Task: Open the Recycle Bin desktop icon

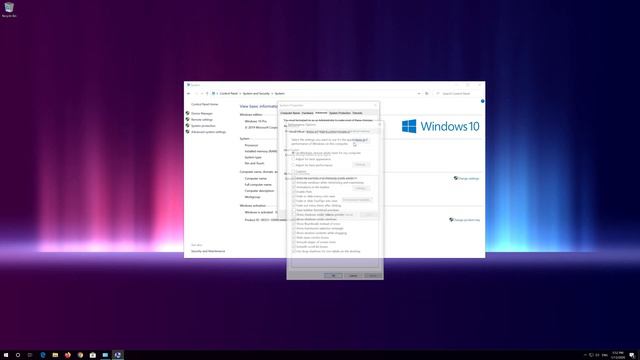Action: [9, 10]
